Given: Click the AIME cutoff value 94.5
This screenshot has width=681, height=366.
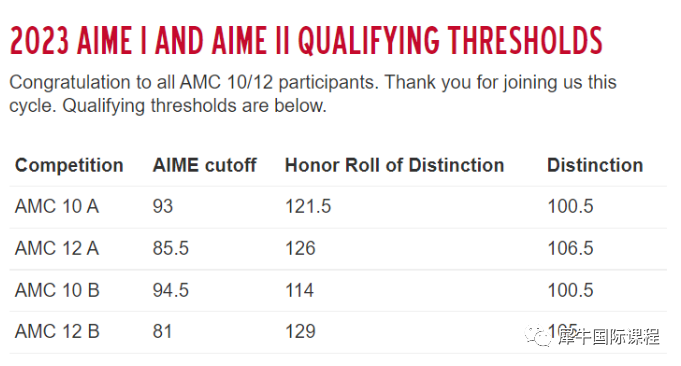Looking at the screenshot, I should [171, 290].
